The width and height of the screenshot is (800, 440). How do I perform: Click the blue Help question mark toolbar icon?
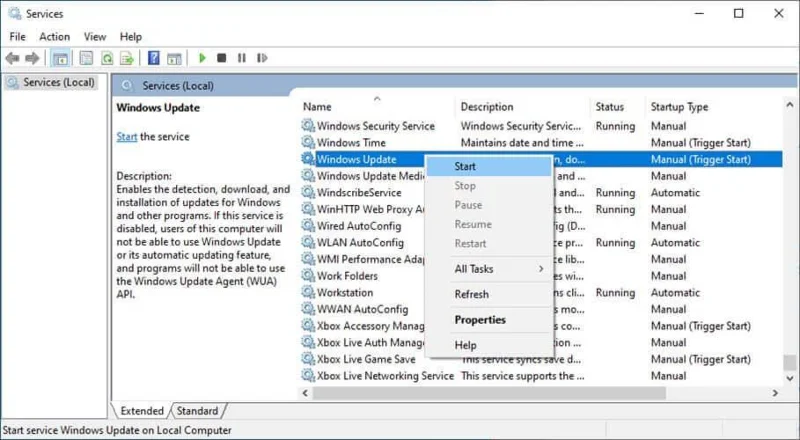154,58
